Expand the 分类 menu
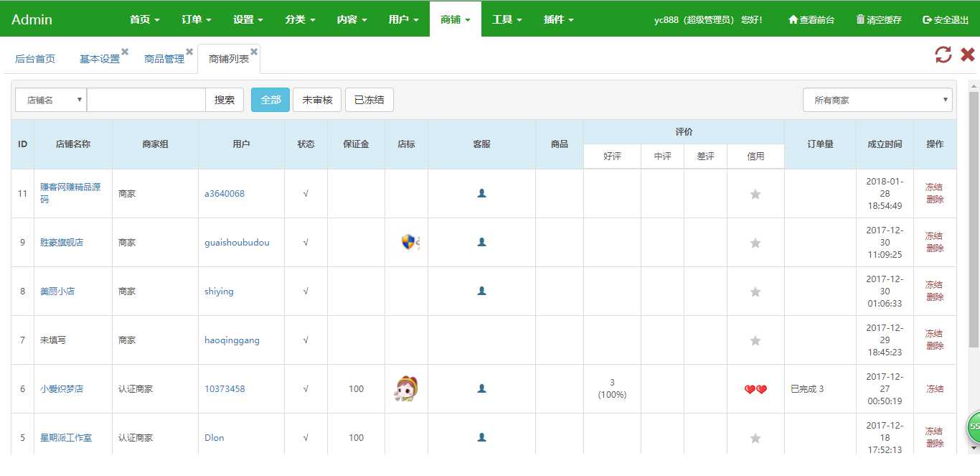 (300, 19)
